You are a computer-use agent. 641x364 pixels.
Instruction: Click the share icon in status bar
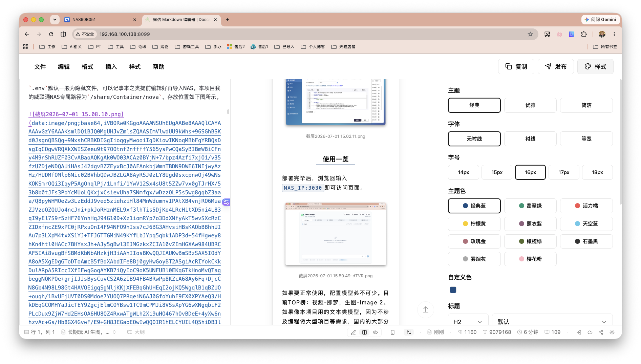pyautogui.click(x=601, y=332)
